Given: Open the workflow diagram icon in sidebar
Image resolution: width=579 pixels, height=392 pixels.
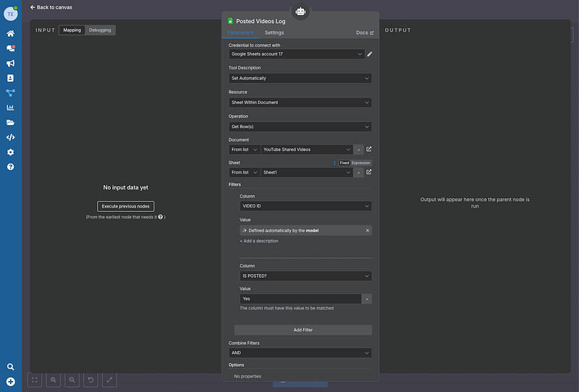Looking at the screenshot, I should pos(11,93).
